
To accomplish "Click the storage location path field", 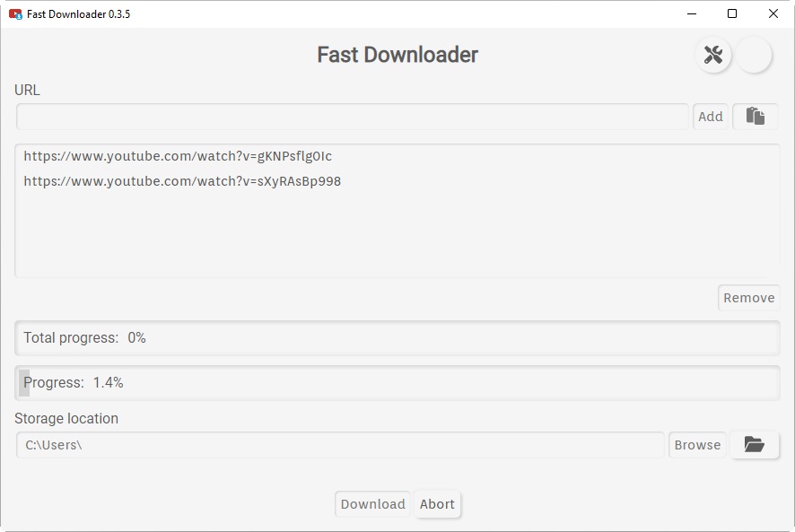I will (341, 445).
